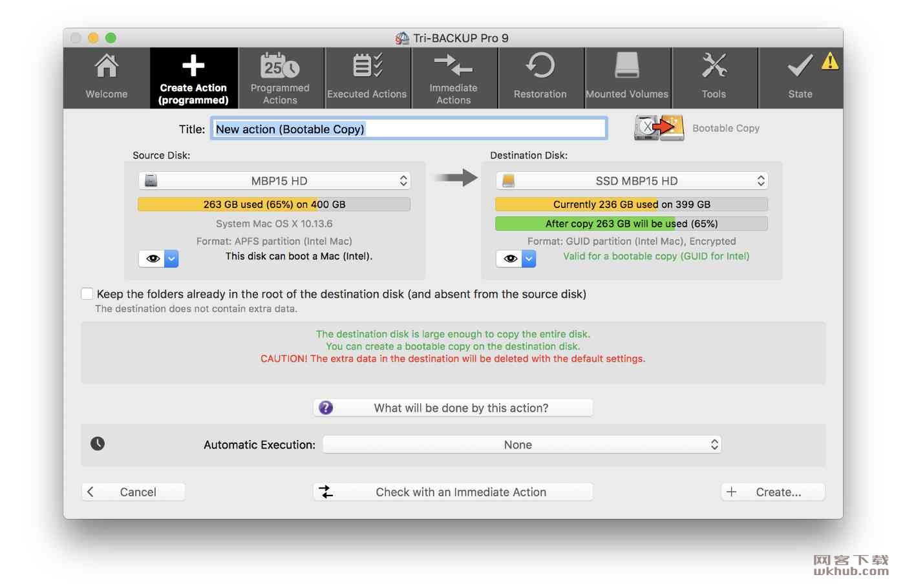Click This disk can boot a Mac text
905x588 pixels.
click(299, 256)
